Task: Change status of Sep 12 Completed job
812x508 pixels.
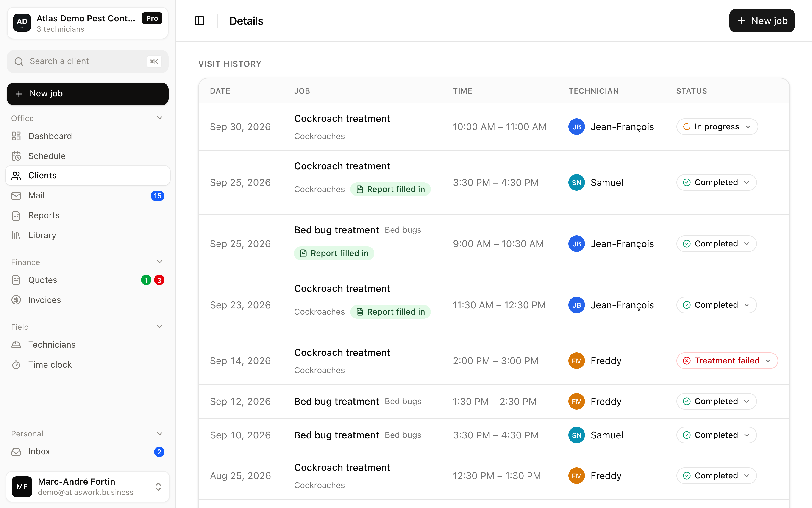Action: pyautogui.click(x=716, y=401)
